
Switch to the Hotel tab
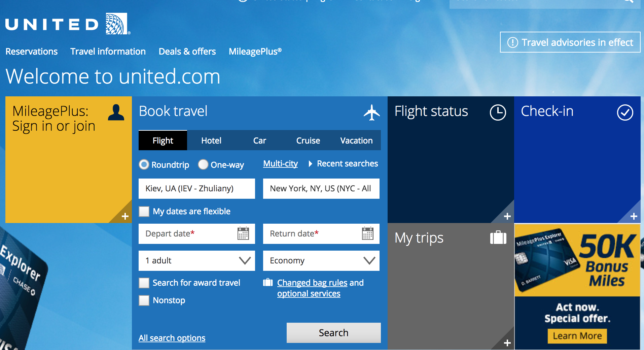point(211,140)
